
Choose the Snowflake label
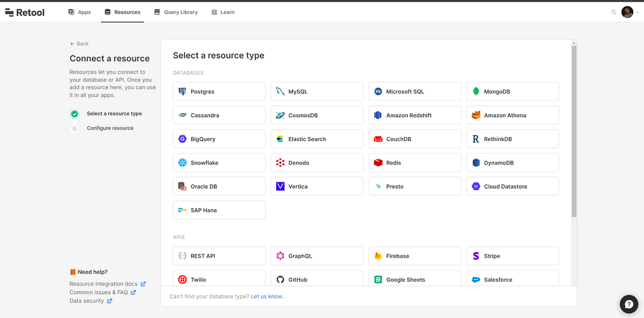pyautogui.click(x=204, y=163)
